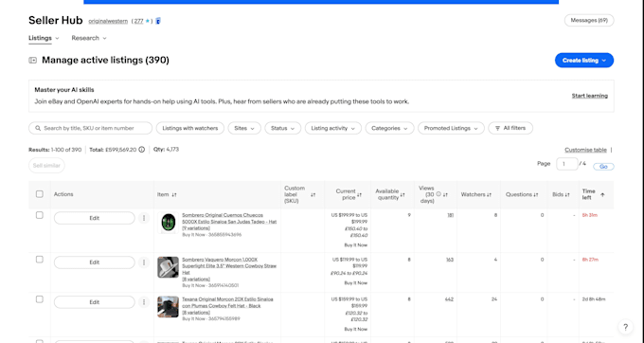Expand the Listing activity filter dropdown
Image resolution: width=644 pixels, height=343 pixels.
pos(333,128)
